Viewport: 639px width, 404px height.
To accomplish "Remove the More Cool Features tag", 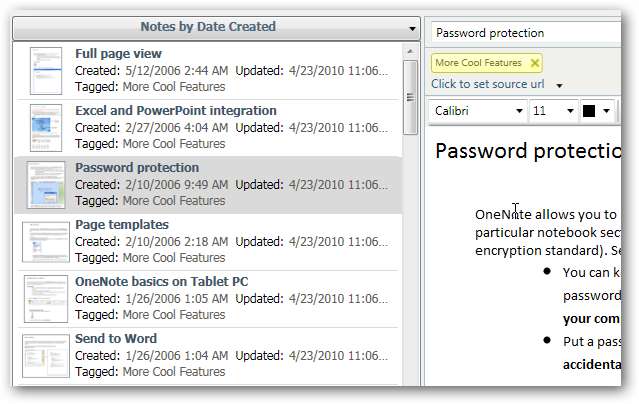I will pos(535,63).
